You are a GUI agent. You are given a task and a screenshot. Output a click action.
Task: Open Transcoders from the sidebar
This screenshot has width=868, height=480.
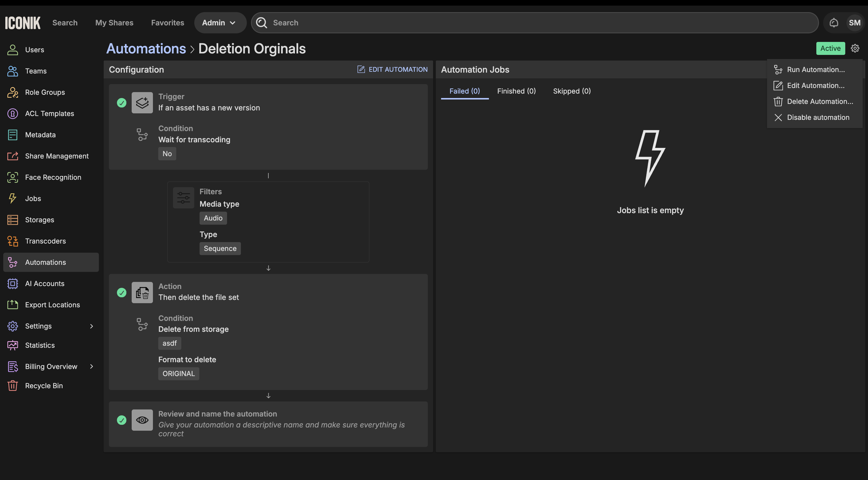coord(45,241)
